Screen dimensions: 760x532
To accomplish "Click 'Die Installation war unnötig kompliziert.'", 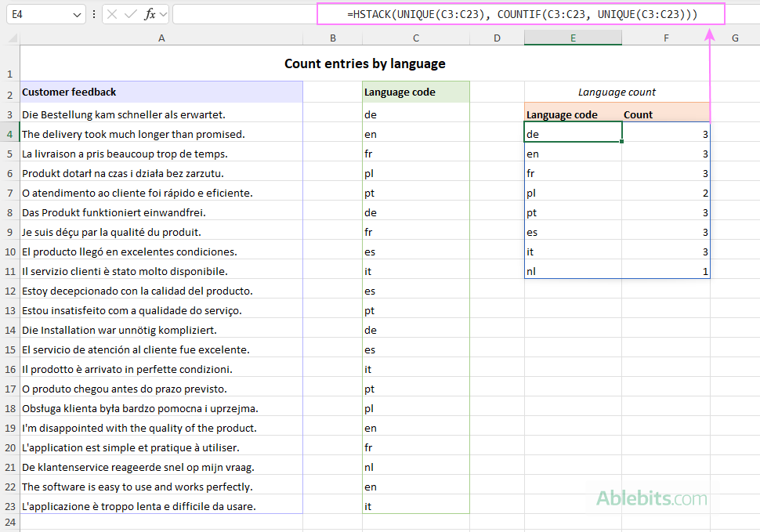I will 119,331.
